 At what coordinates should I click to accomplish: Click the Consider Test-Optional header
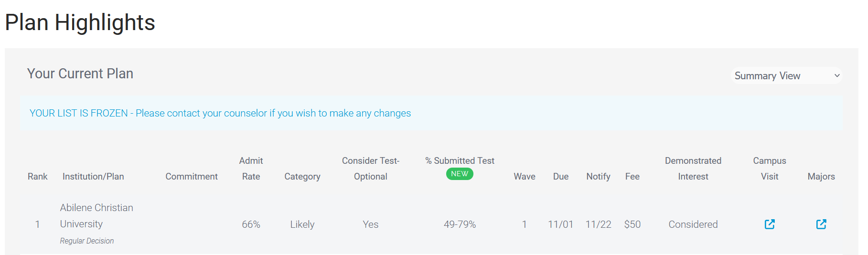[x=371, y=169]
